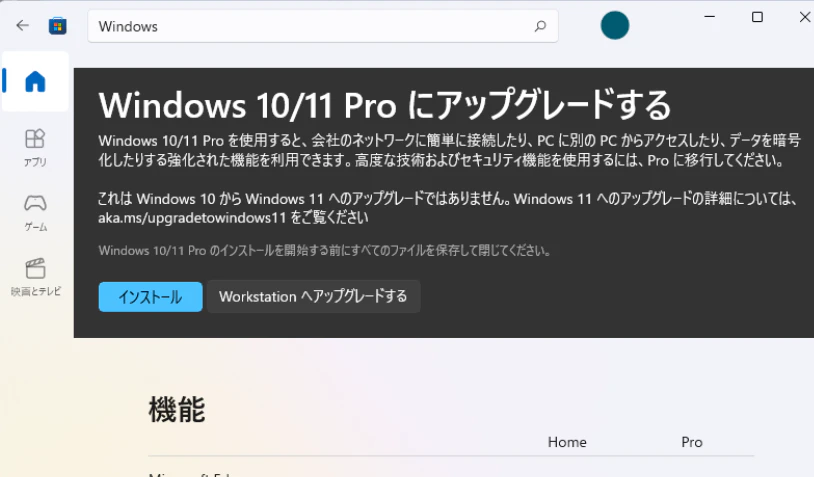Click Workstation へアップグレードする button
The image size is (814, 477).
[x=314, y=296]
